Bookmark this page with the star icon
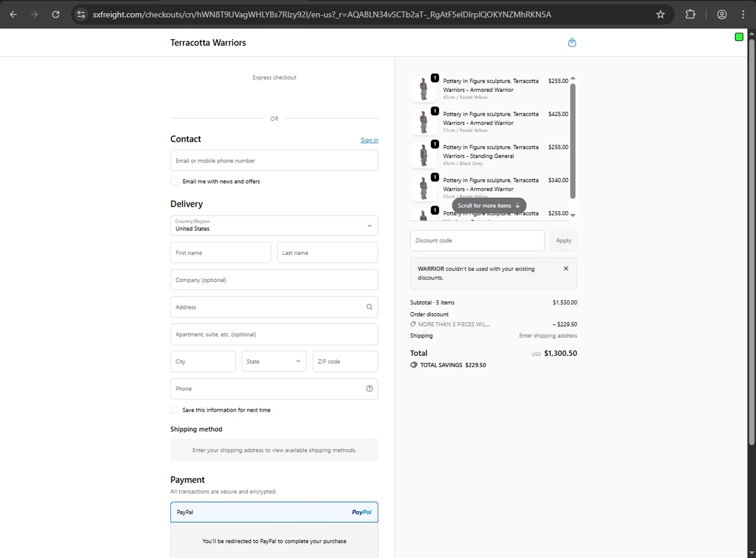756x558 pixels. point(661,15)
